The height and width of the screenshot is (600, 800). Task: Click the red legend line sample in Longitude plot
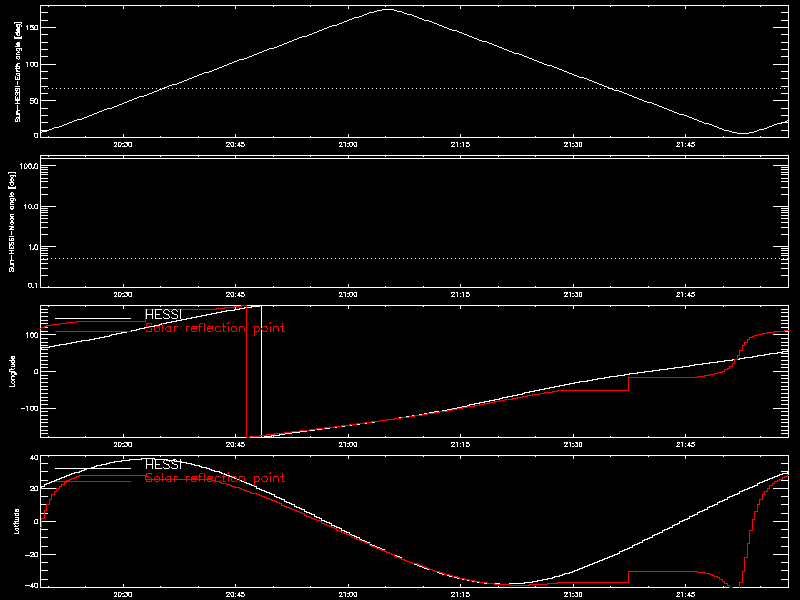tap(93, 332)
